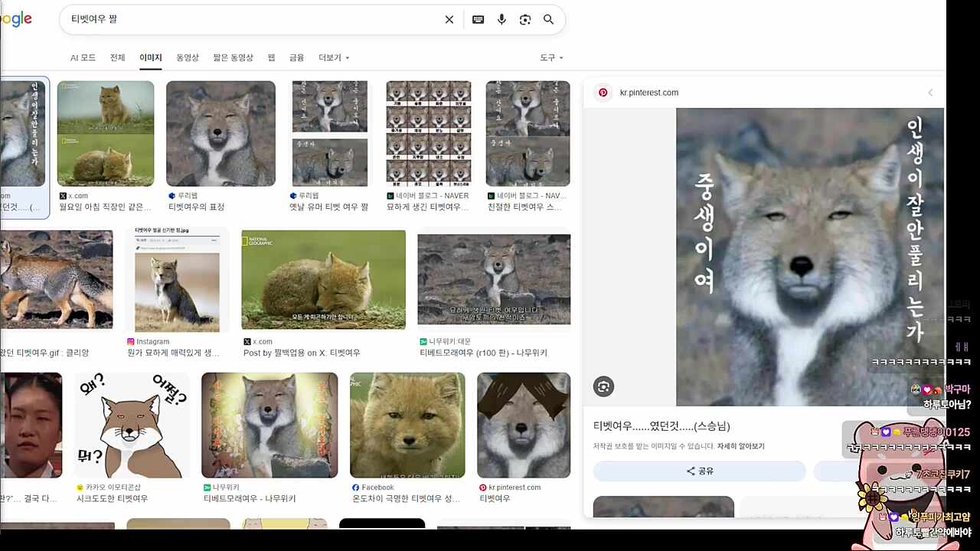Activate voice search with the microphone icon
Viewport: 980px width, 551px height.
click(501, 19)
